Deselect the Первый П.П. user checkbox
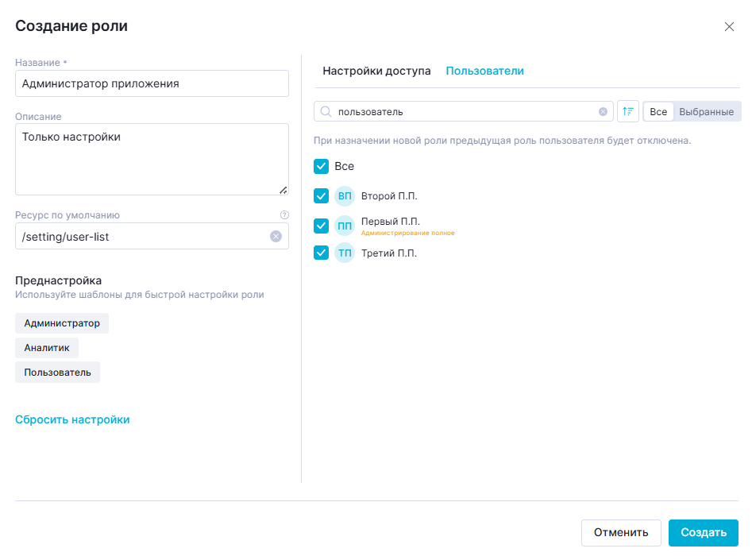 [x=321, y=226]
